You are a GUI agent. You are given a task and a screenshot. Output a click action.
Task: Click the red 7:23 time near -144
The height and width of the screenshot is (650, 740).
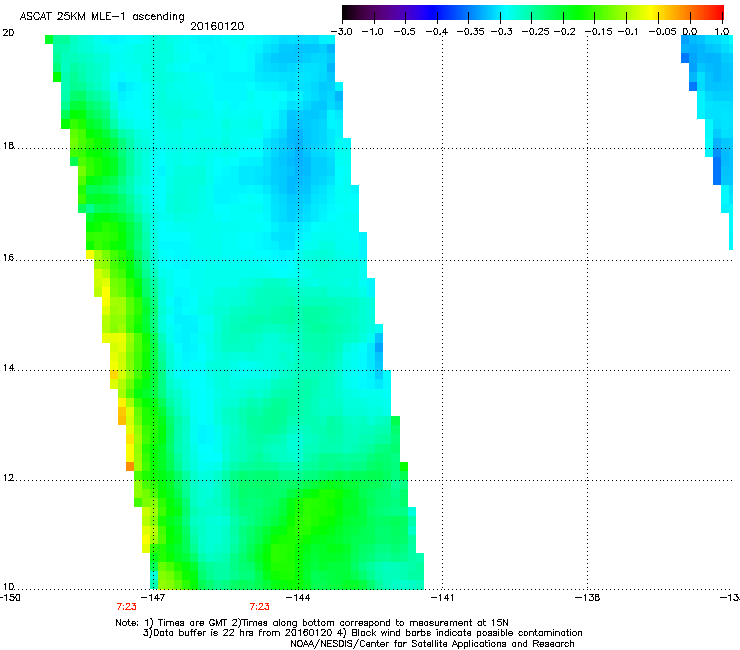tap(260, 607)
